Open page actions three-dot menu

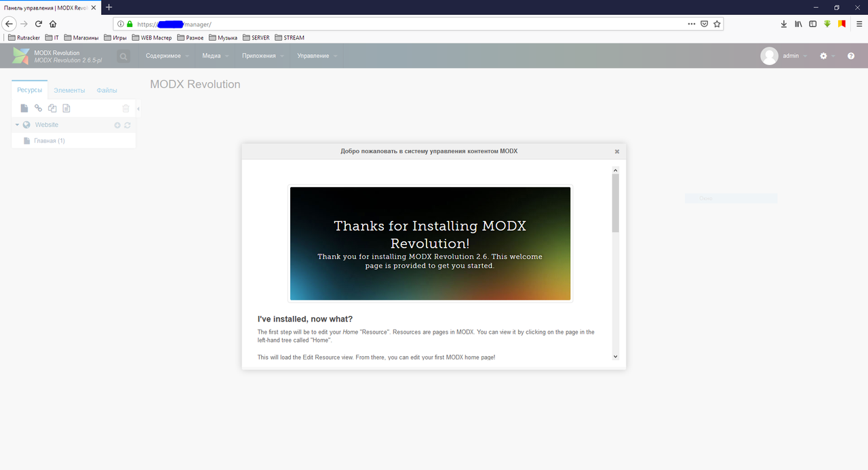691,24
